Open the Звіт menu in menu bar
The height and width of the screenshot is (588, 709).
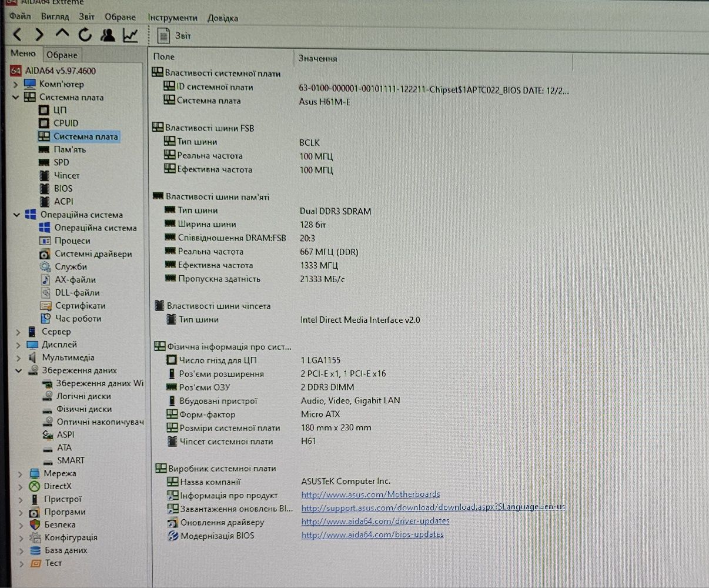(x=86, y=16)
